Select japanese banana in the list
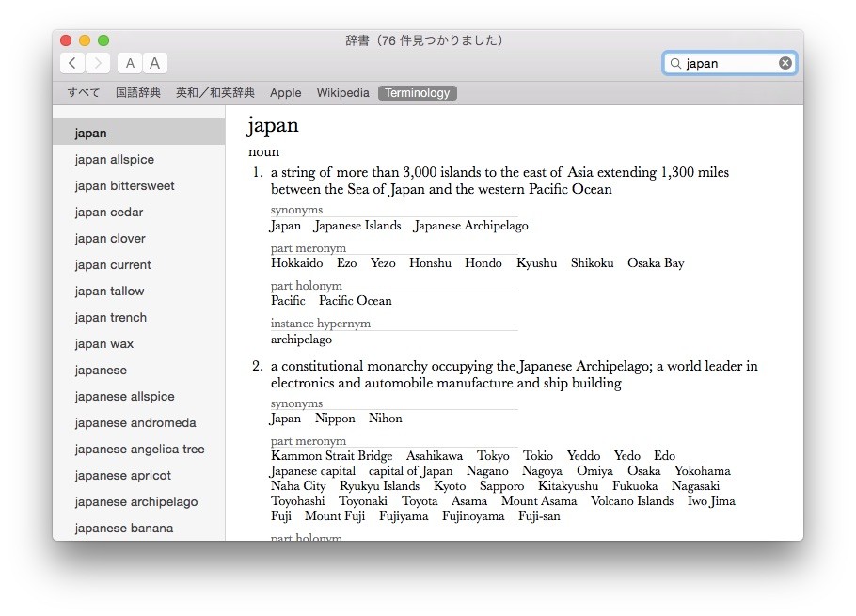The width and height of the screenshot is (856, 616). [138, 528]
